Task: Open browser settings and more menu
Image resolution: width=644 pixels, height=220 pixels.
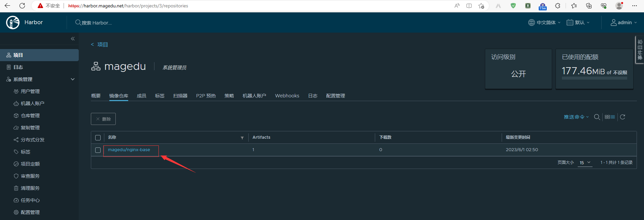Action: [x=635, y=6]
